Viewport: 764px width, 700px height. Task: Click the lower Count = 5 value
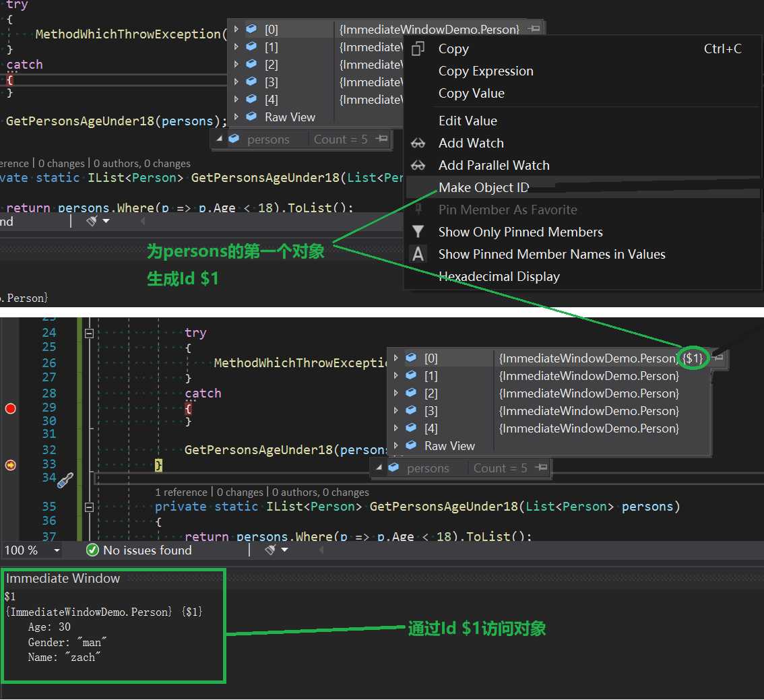coord(501,468)
